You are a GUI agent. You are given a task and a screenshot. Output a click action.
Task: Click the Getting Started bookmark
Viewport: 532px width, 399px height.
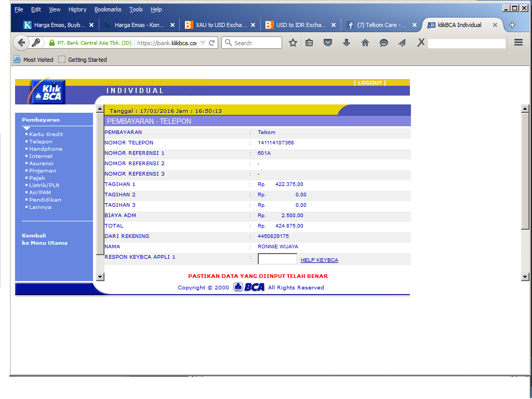(x=83, y=59)
